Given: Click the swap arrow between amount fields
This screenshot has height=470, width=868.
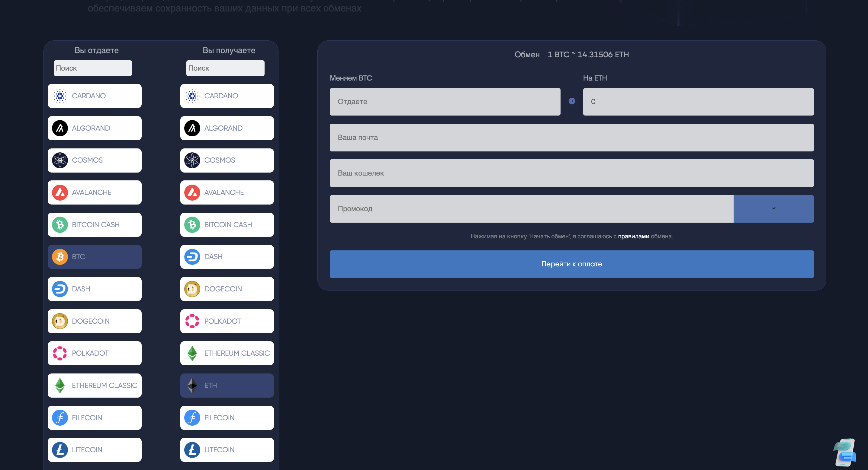Looking at the screenshot, I should pyautogui.click(x=571, y=101).
